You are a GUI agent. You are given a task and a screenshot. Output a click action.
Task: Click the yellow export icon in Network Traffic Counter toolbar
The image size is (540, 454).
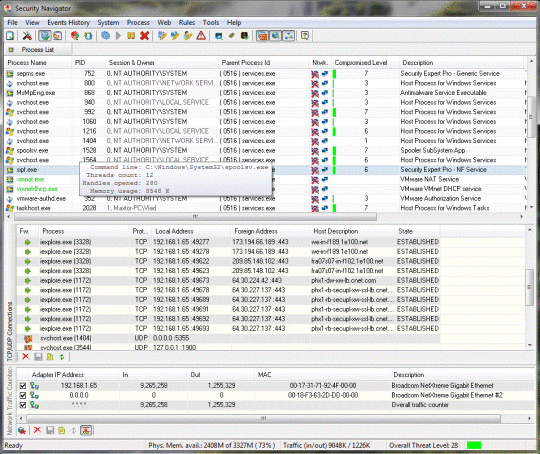[62, 430]
